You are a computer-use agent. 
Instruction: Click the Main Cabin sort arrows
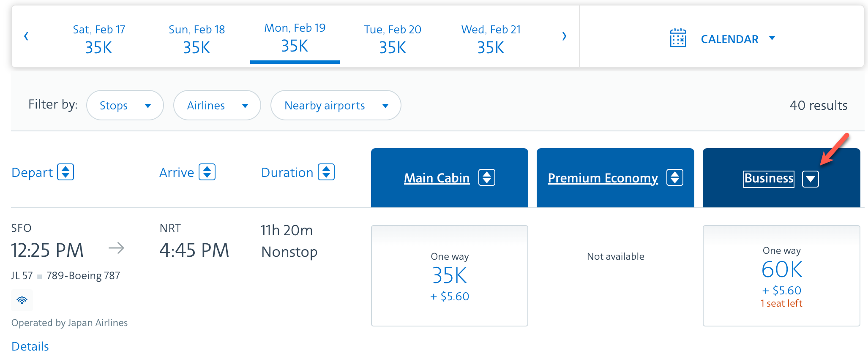coord(487,178)
